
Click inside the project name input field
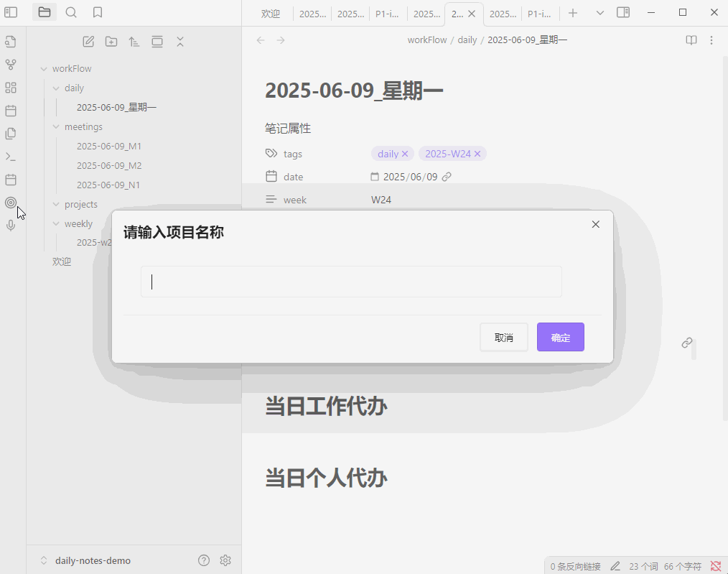[x=350, y=281]
